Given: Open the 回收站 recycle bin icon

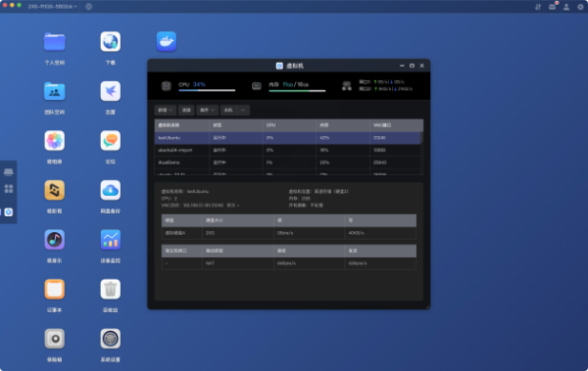Looking at the screenshot, I should (x=110, y=289).
